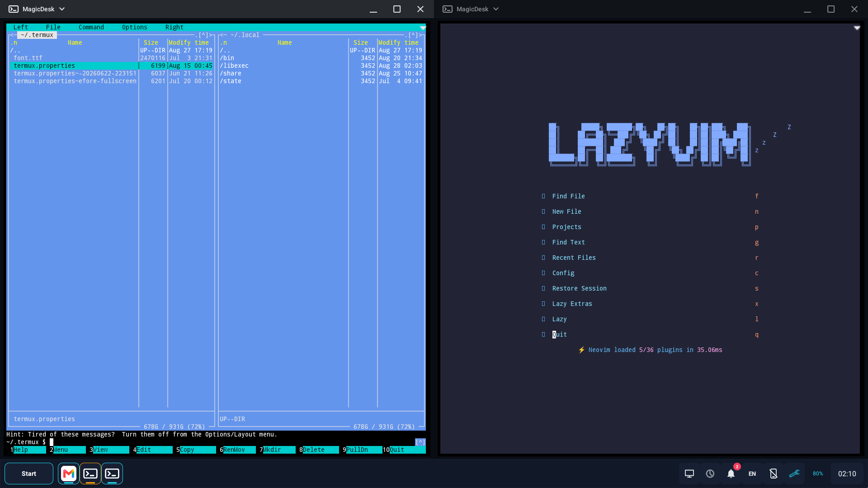The width and height of the screenshot is (868, 488).
Task: Open the Gmail app in the taskbar
Action: point(69,474)
